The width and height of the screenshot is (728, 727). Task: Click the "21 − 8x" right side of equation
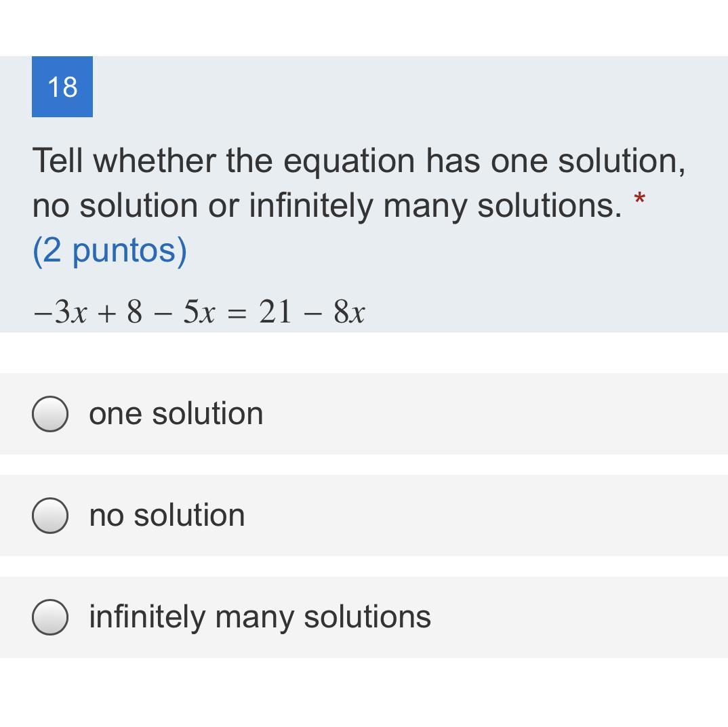tap(312, 312)
